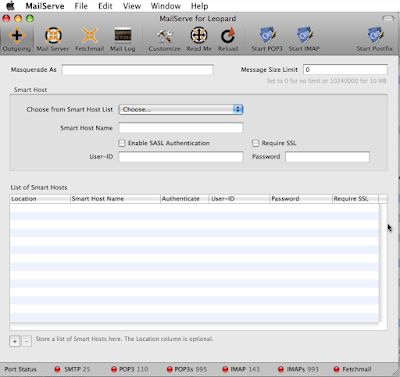Click the IMAPs 993 red status light

(x=281, y=369)
